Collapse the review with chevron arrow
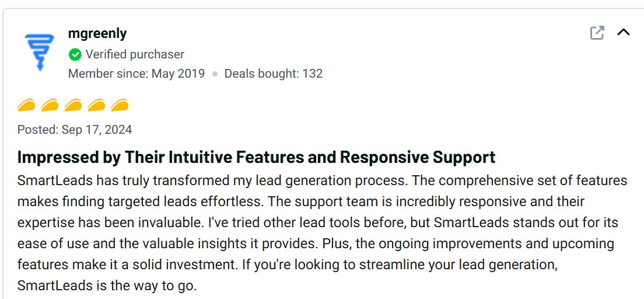The width and height of the screenshot is (644, 299). [624, 32]
